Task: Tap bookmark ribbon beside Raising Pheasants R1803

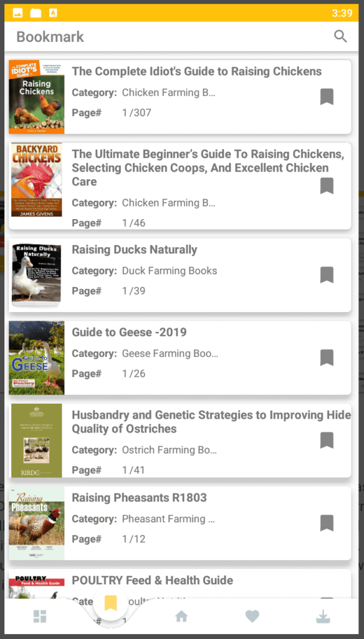Action: [x=327, y=523]
